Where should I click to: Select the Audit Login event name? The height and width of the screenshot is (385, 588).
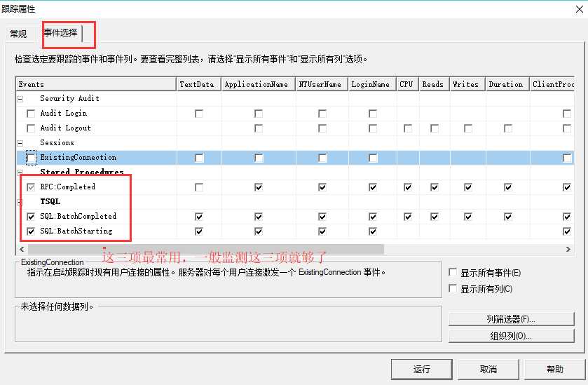pyautogui.click(x=63, y=114)
